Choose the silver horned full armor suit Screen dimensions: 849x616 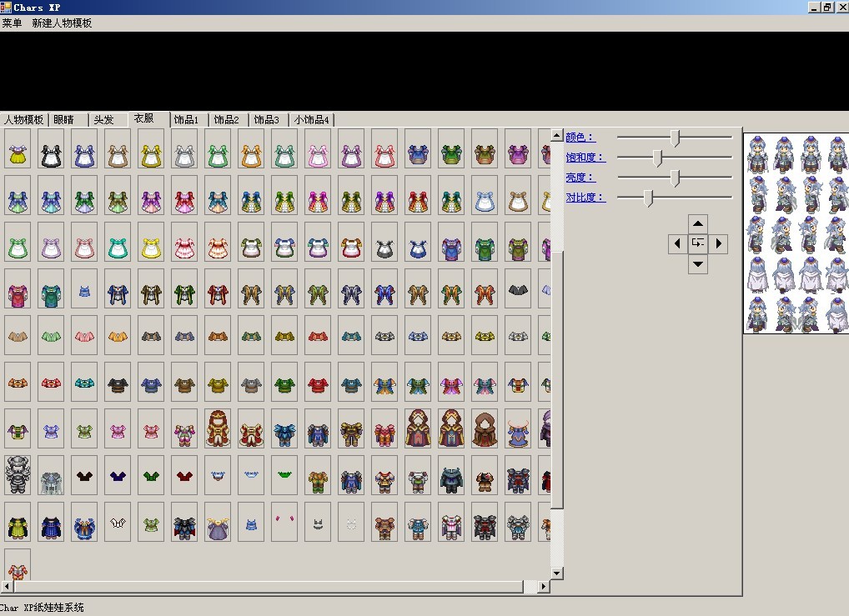tap(18, 475)
